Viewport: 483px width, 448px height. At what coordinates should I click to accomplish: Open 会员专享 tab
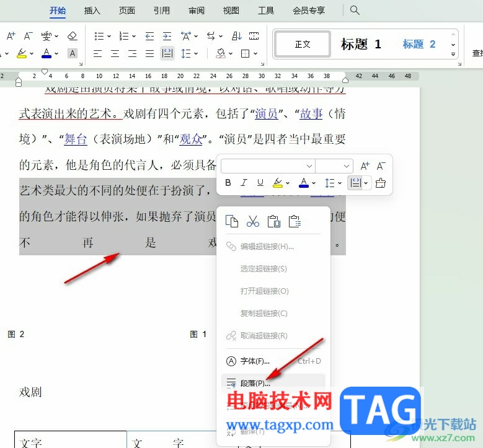tap(309, 11)
